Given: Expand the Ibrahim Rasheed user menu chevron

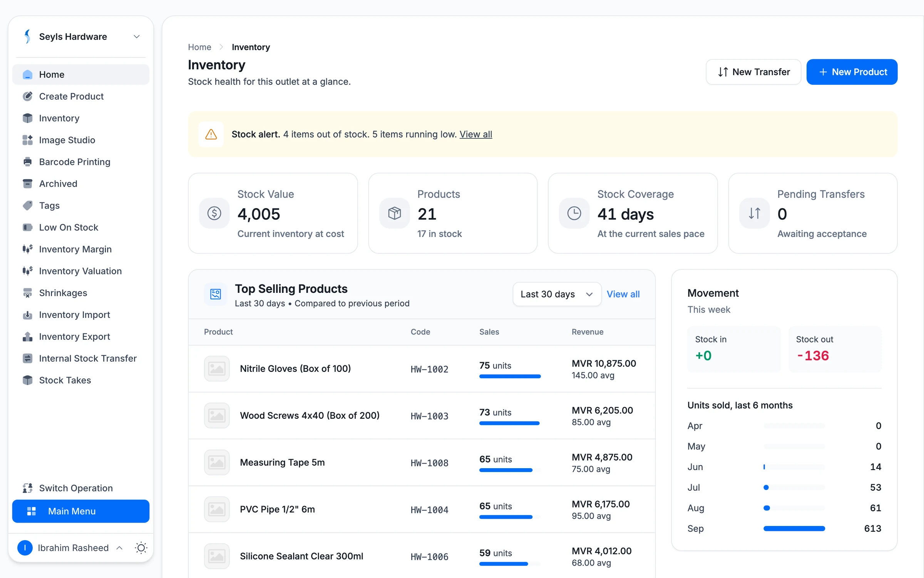Looking at the screenshot, I should pos(119,548).
